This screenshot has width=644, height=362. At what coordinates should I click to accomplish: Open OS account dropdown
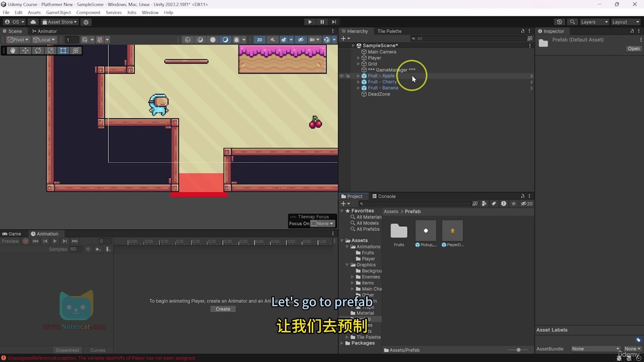pos(14,22)
